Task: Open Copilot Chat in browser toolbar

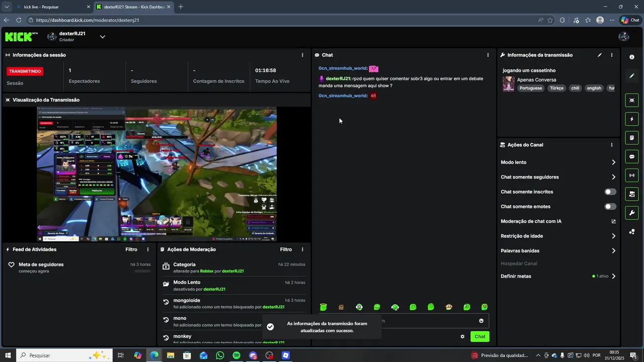Action: 630,20
